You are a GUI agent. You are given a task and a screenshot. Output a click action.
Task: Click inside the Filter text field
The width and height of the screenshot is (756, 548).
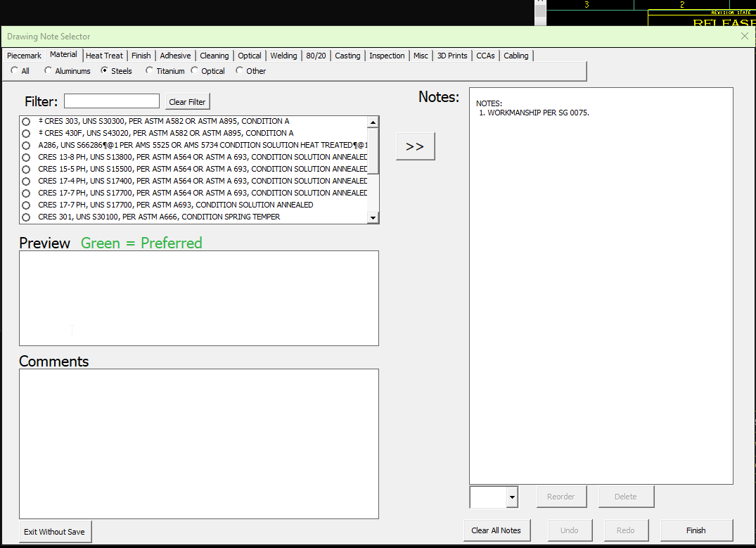click(111, 101)
